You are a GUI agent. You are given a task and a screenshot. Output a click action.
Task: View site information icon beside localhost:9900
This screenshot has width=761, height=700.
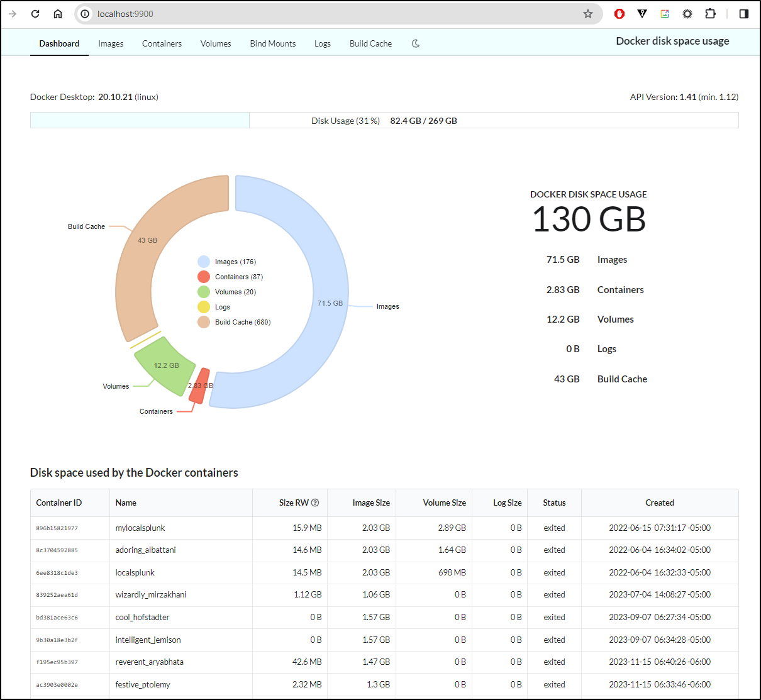tap(85, 14)
